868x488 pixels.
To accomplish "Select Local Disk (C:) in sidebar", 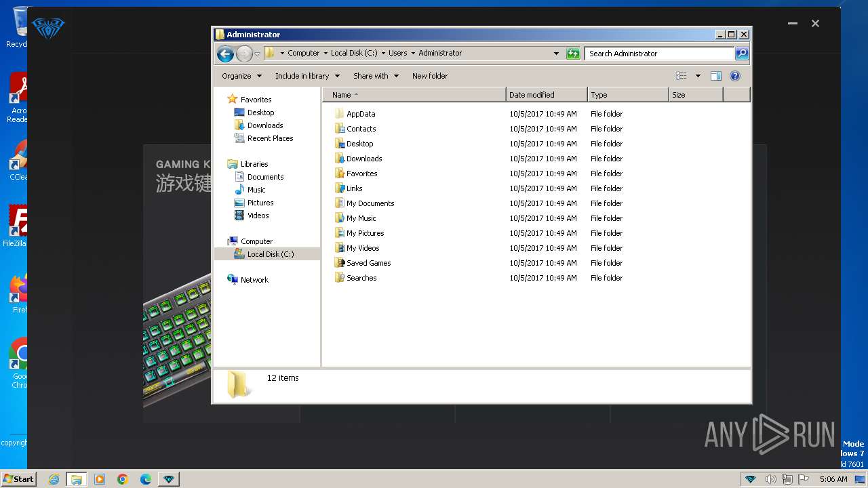I will coord(267,254).
